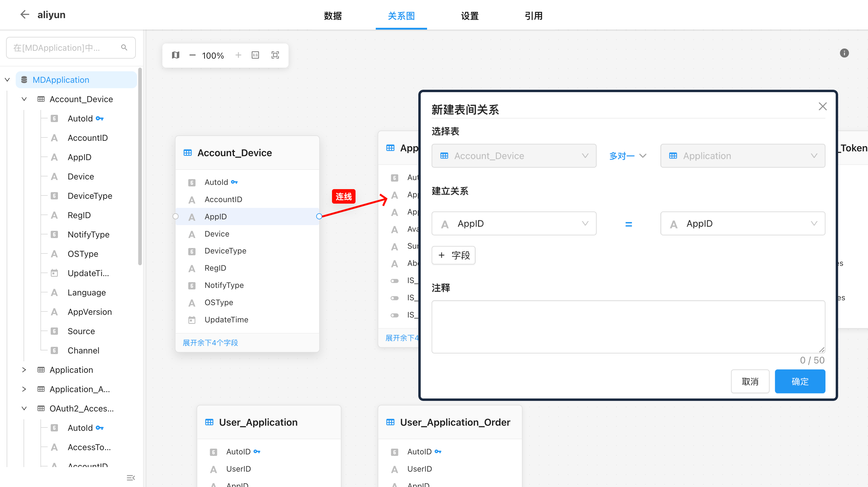
Task: Select AccessTo... field in the tree
Action: (89, 447)
